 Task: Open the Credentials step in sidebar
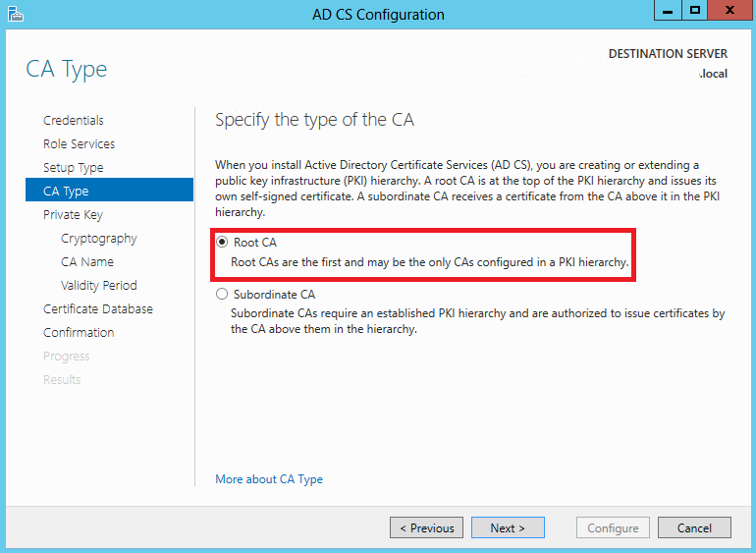coord(74,120)
